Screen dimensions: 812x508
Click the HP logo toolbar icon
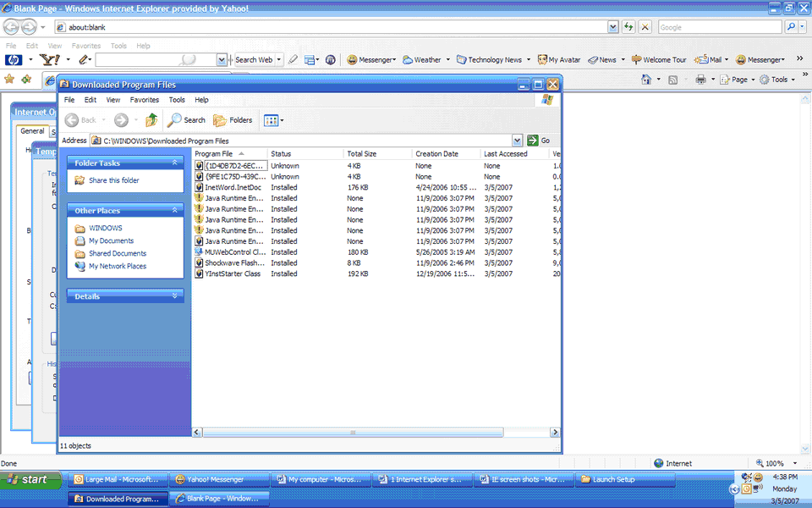tap(14, 59)
